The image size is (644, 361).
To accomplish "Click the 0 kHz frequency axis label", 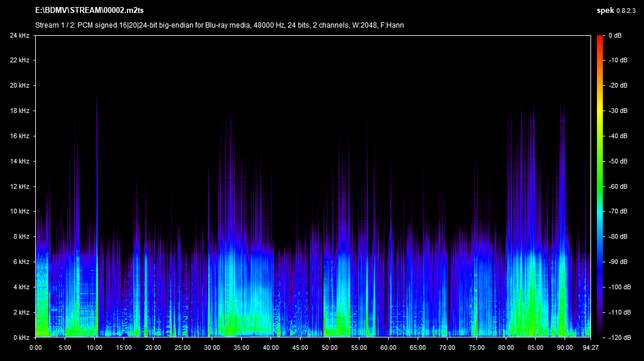I will tap(21, 337).
